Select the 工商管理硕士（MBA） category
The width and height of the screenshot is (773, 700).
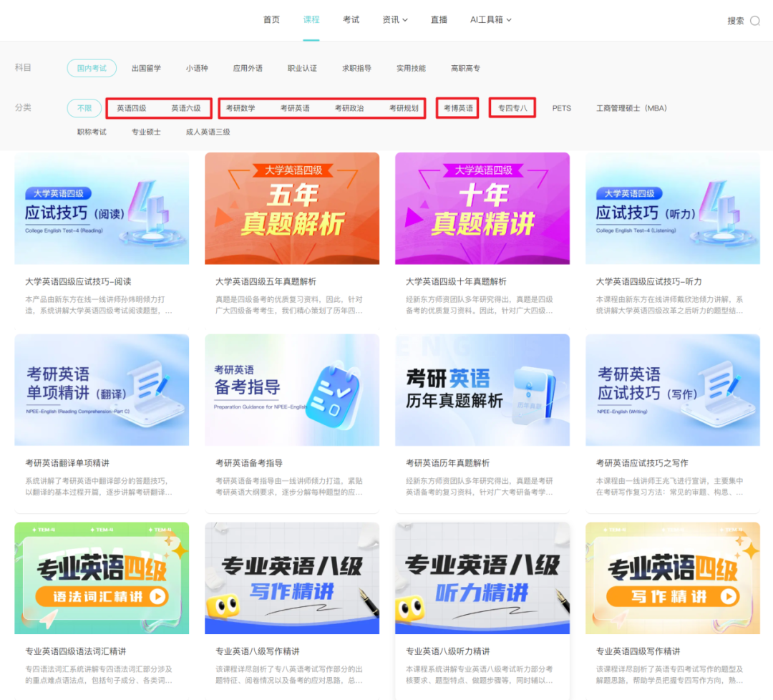point(631,108)
